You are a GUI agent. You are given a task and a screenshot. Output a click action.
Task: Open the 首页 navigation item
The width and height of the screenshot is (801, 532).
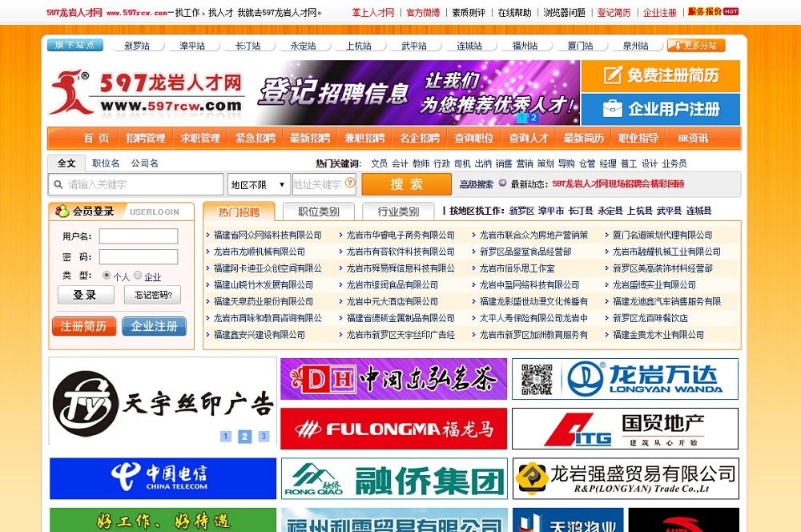click(x=96, y=138)
